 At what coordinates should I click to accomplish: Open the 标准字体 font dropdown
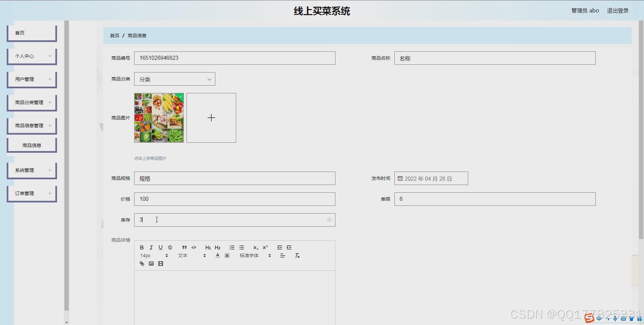click(x=255, y=256)
